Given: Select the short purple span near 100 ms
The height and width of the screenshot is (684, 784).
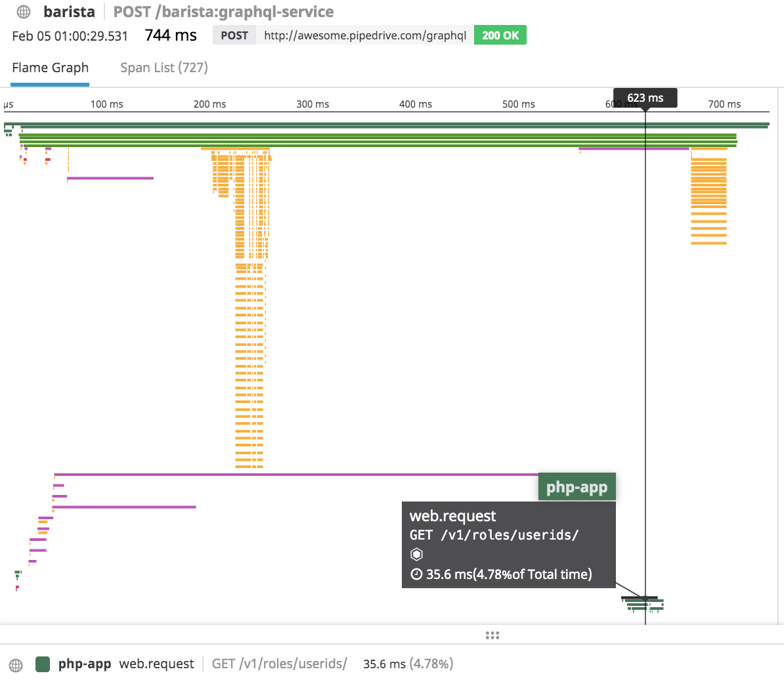Looking at the screenshot, I should coord(110,178).
